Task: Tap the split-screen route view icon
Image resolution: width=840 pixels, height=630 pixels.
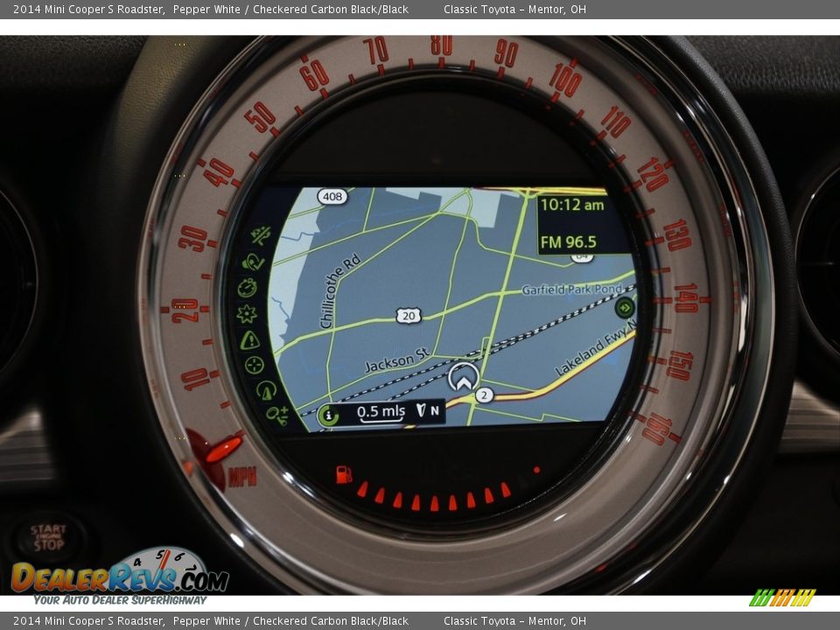Action: 260,236
